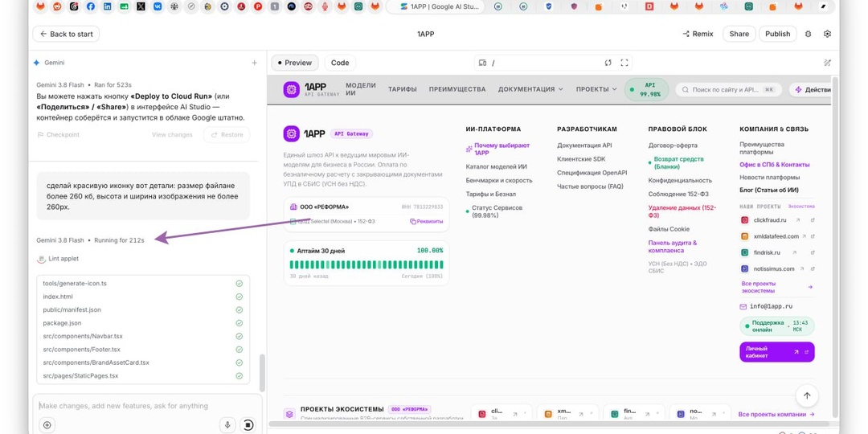Click the Gemini sparkle icon in chat header
Viewport: 868px width, 434px height.
[36, 63]
